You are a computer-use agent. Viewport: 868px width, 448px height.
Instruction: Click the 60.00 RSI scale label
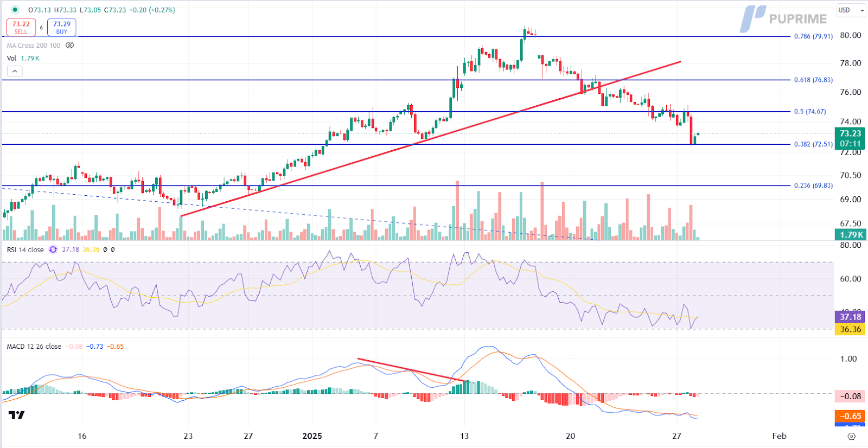(850, 279)
